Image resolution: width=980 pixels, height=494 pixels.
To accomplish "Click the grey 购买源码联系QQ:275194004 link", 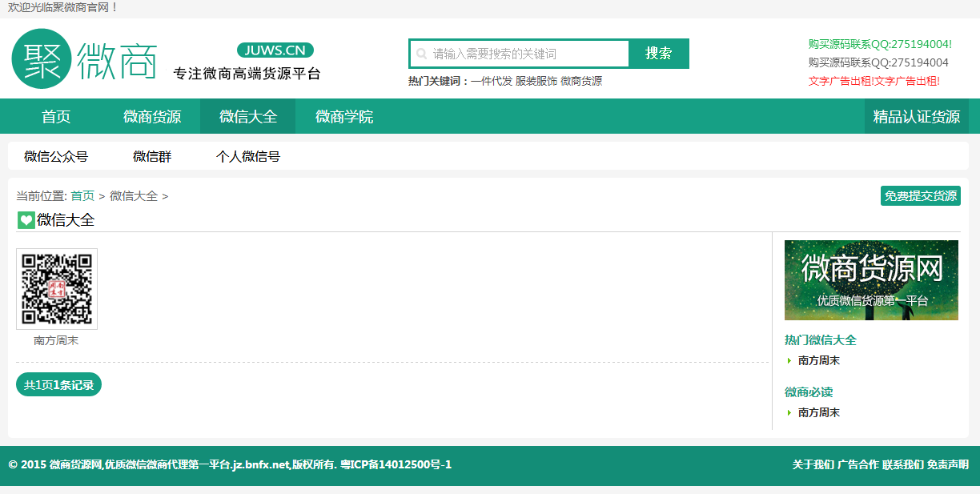I will [x=878, y=62].
